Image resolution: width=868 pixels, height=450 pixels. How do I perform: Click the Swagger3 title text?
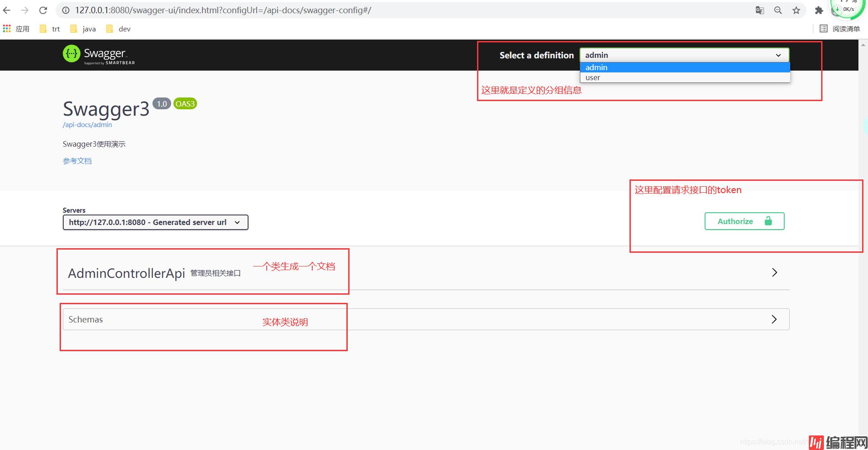pos(106,109)
